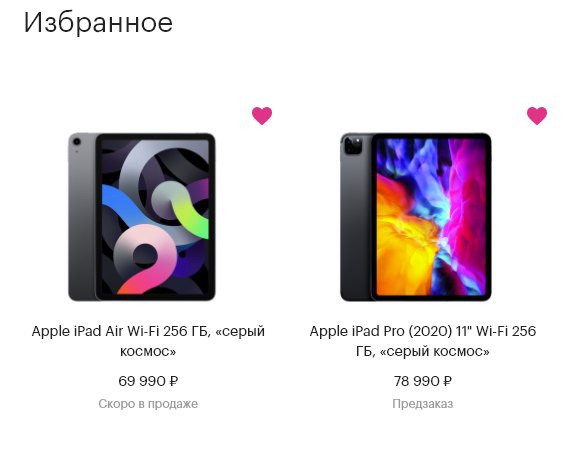
Task: Open the iPad Air product image
Action: point(142,217)
